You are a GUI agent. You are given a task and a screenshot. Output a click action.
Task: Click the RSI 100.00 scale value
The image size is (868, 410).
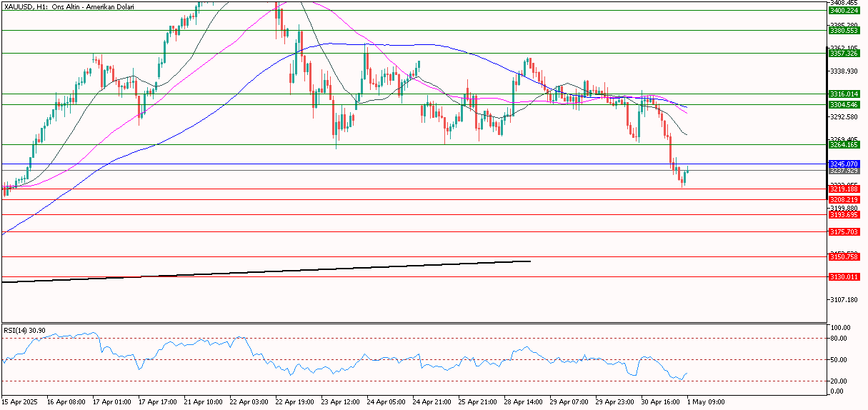click(841, 327)
